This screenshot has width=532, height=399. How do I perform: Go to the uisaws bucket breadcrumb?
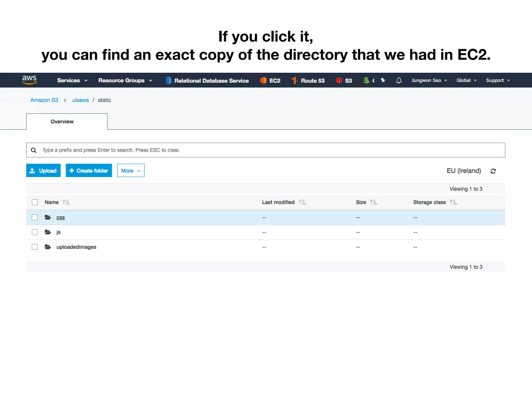(81, 100)
